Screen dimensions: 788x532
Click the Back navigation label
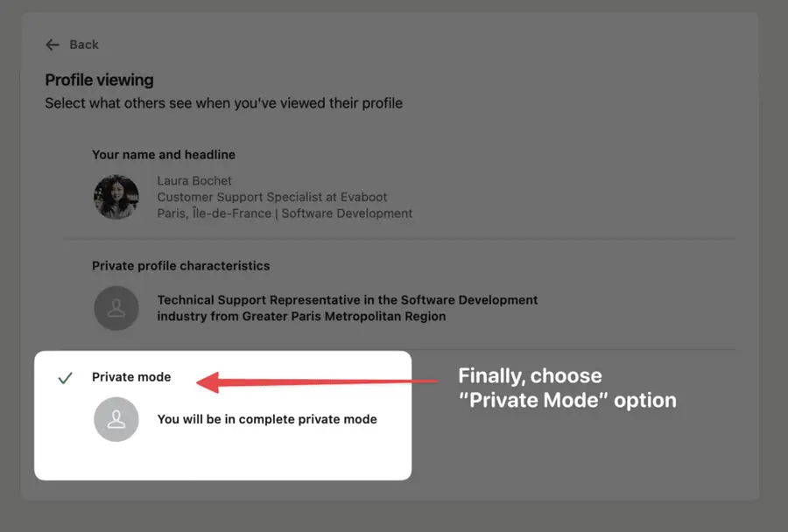(84, 45)
